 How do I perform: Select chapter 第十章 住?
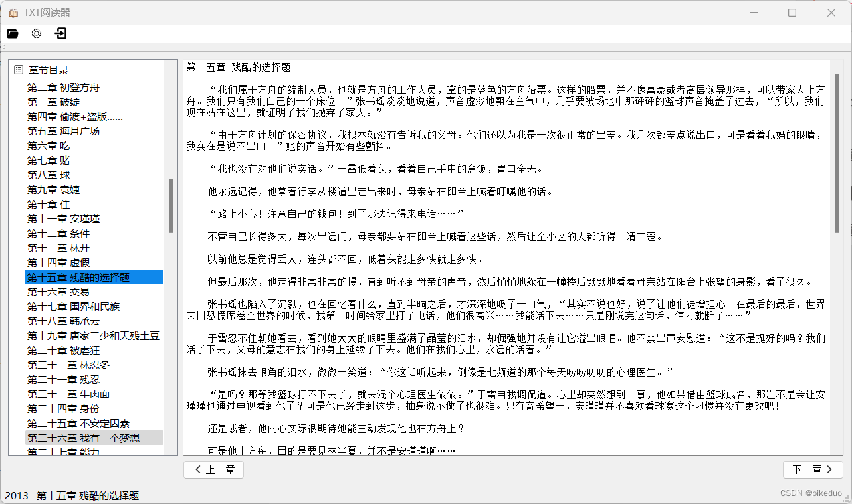[49, 204]
